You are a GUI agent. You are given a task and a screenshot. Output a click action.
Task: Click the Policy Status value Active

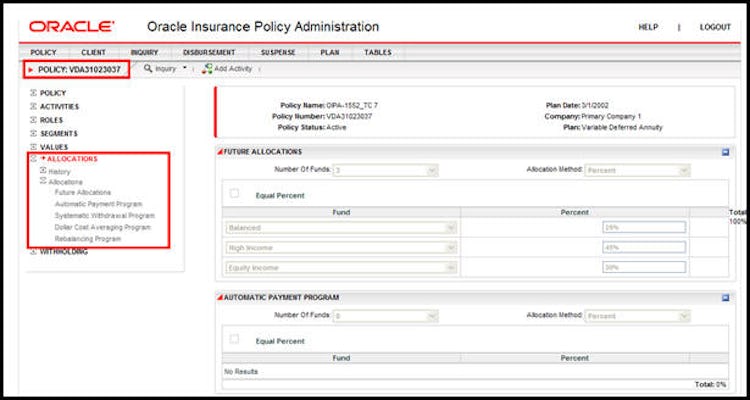pos(336,128)
